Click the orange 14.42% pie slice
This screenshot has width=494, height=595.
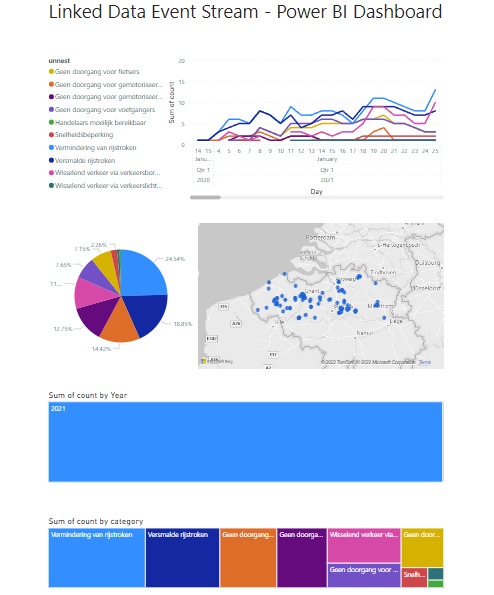coord(120,324)
